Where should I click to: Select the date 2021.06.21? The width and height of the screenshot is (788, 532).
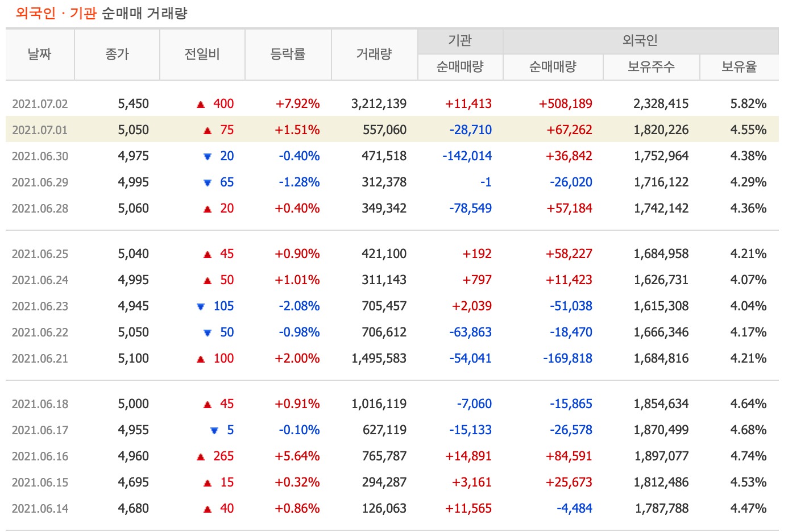coord(40,359)
